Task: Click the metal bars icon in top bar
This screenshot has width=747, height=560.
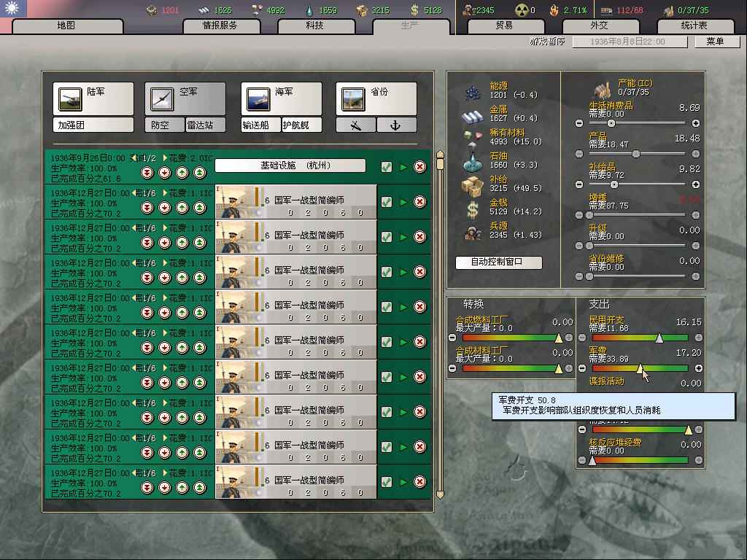Action: pyautogui.click(x=204, y=10)
